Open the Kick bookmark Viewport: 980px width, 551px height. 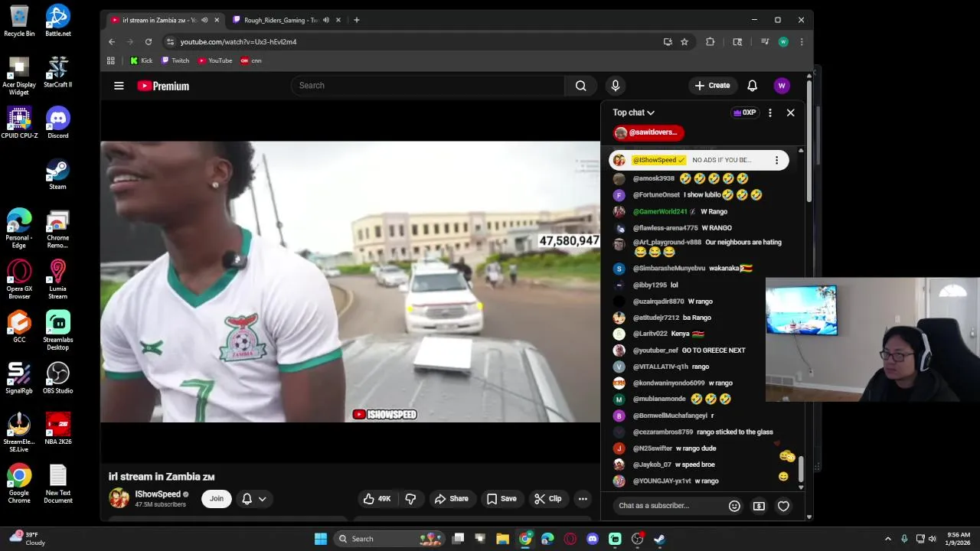pyautogui.click(x=141, y=60)
